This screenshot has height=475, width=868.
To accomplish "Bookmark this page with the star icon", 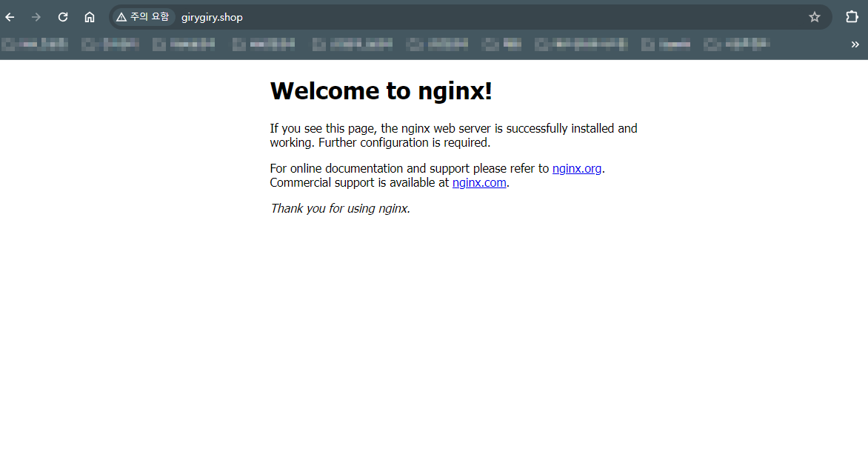I will click(814, 17).
